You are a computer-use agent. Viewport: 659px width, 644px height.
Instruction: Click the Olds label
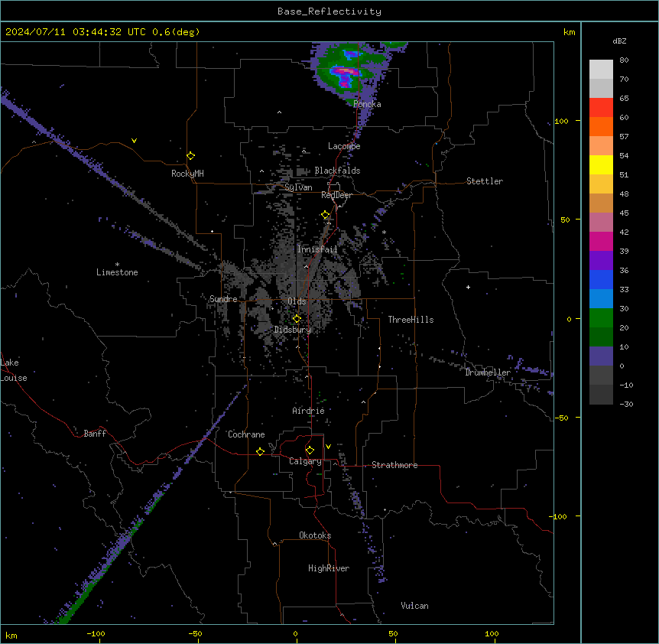pyautogui.click(x=297, y=301)
